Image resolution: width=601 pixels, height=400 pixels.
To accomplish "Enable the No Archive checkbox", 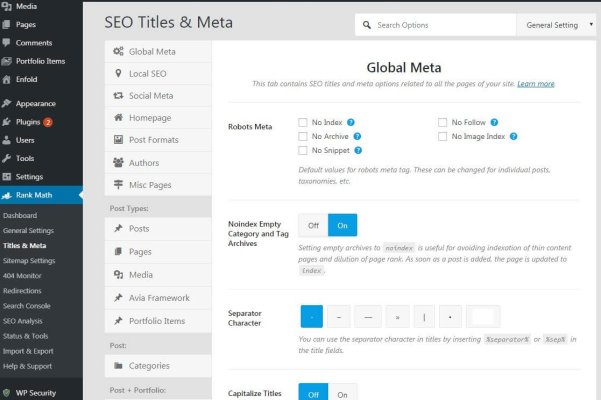I will pyautogui.click(x=303, y=136).
